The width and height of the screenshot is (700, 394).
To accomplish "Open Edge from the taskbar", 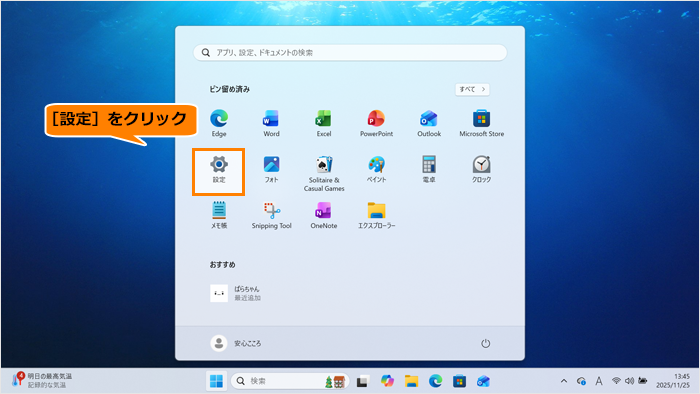I will click(x=435, y=381).
